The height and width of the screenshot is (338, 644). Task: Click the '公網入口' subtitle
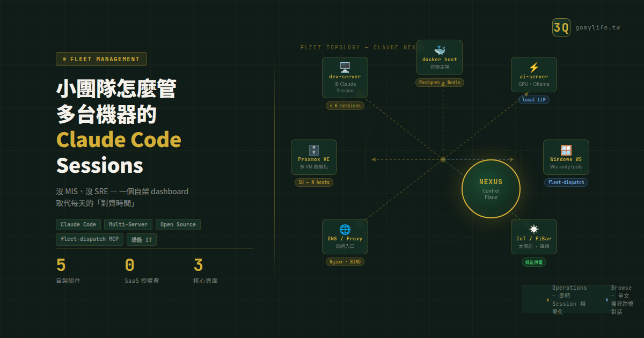tap(345, 246)
